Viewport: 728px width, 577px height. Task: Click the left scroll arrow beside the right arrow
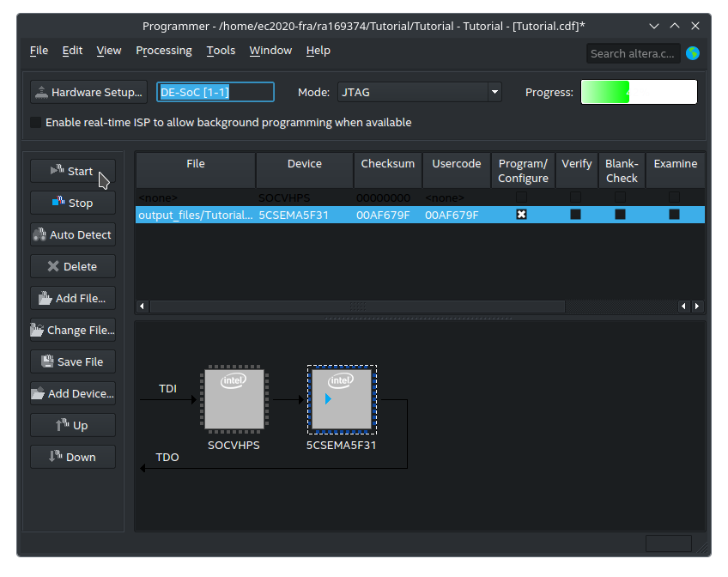(x=683, y=307)
